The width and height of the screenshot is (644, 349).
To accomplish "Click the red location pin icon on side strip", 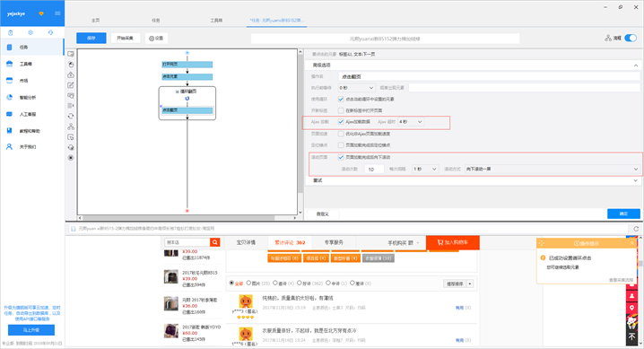I will tap(631, 308).
